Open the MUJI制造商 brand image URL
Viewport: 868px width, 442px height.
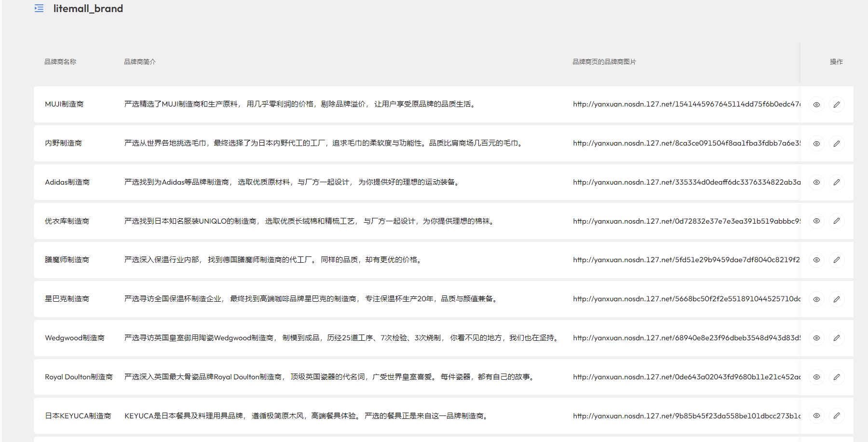[685, 103]
